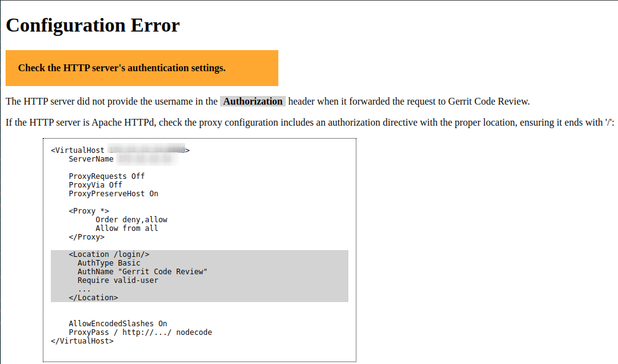Click the ProxyPass nodecode line
This screenshot has width=618, height=364.
pyautogui.click(x=140, y=332)
